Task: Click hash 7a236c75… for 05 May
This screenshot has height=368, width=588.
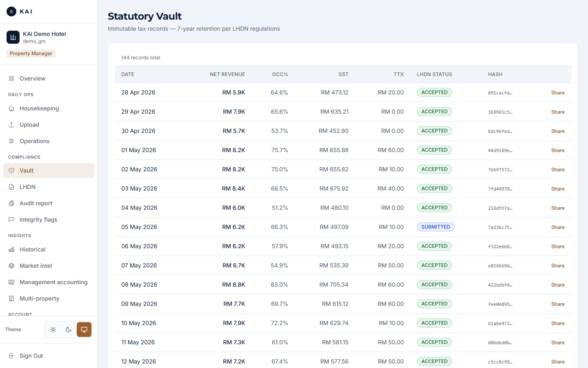Action: [500, 227]
